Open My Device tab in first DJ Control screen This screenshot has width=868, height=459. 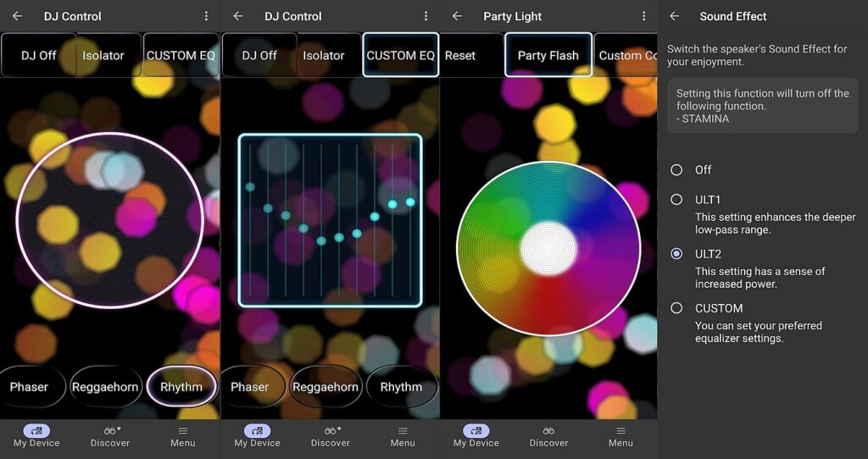[x=36, y=436]
